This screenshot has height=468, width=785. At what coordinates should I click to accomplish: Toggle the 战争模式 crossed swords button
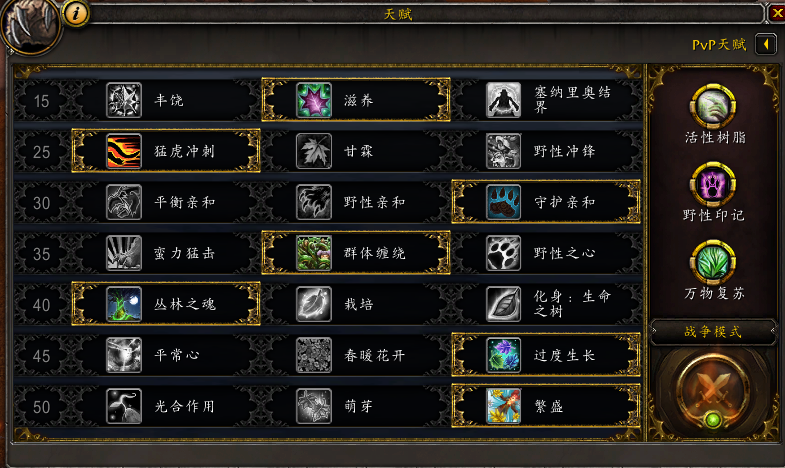pyautogui.click(x=713, y=390)
